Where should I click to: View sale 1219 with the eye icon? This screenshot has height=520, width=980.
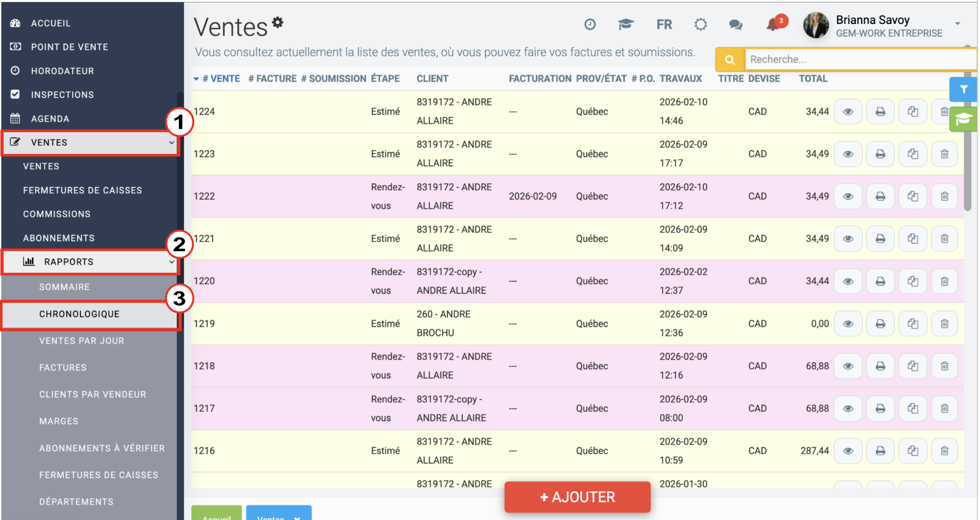point(848,323)
